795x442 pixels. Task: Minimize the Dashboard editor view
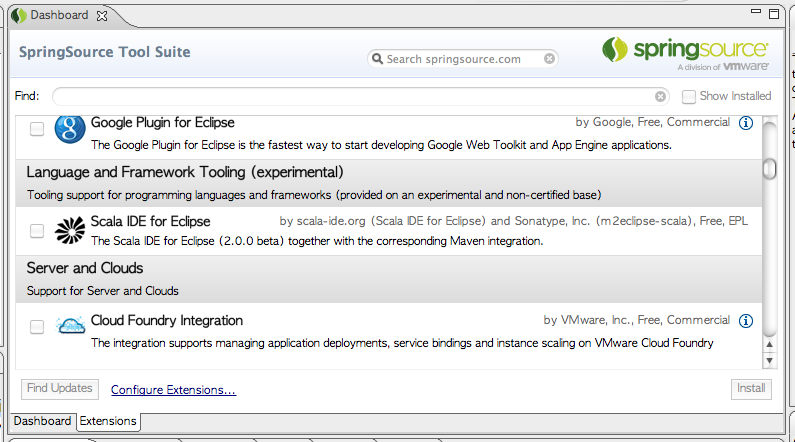[x=756, y=11]
